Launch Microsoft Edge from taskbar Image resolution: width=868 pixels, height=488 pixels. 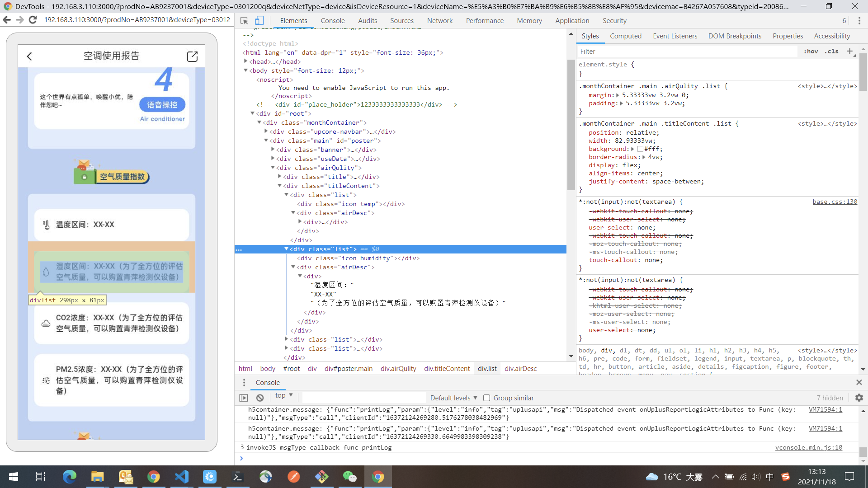pyautogui.click(x=69, y=477)
